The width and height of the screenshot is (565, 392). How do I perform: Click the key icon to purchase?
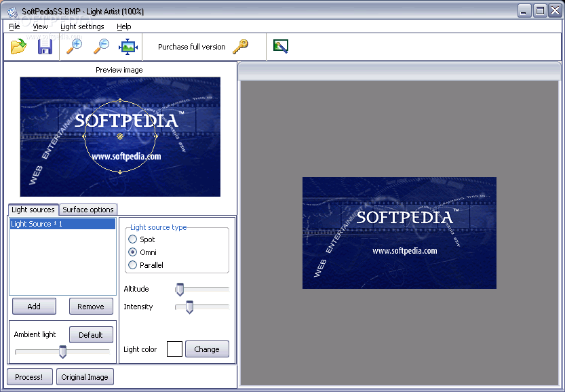point(240,47)
